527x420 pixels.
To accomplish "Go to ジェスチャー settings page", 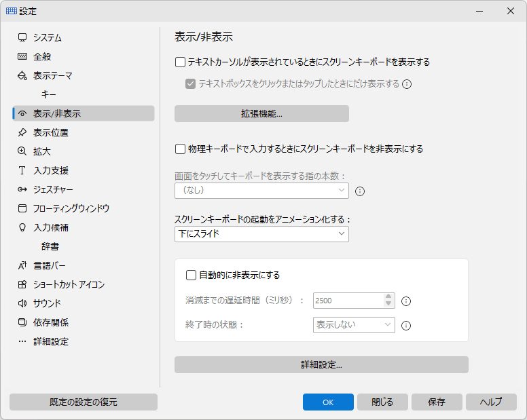I will point(84,190).
